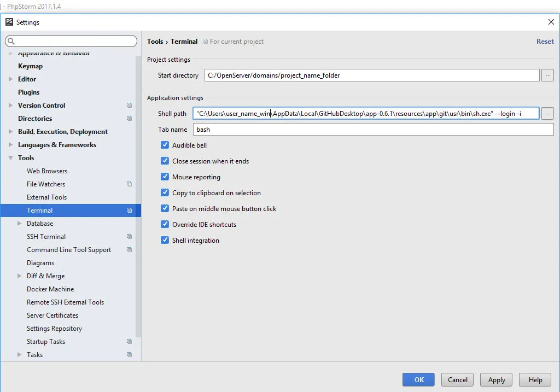Image resolution: width=560 pixels, height=392 pixels.
Task: Uncheck Copy to clipboard on selection
Action: point(165,192)
